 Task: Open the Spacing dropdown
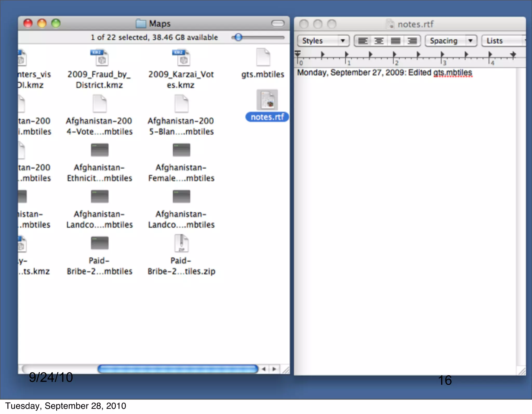(451, 41)
